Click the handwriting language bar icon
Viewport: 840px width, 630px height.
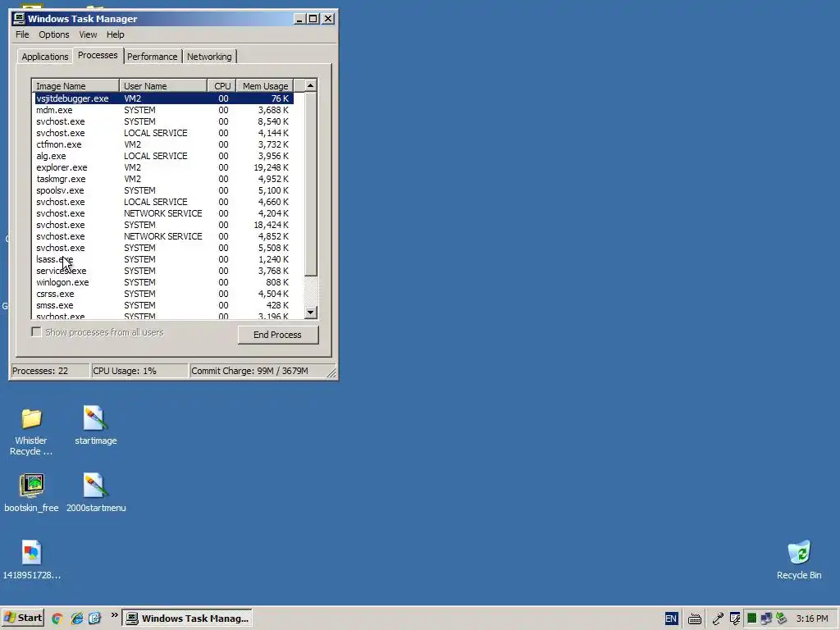tap(735, 619)
